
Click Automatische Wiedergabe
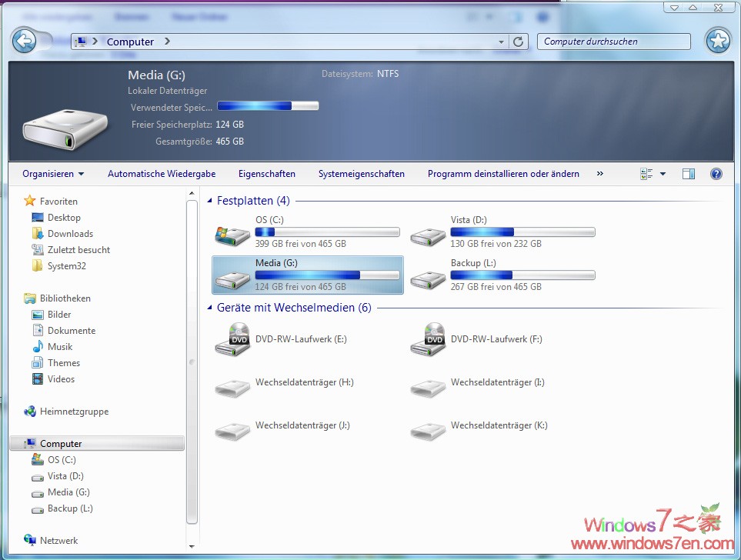click(161, 174)
